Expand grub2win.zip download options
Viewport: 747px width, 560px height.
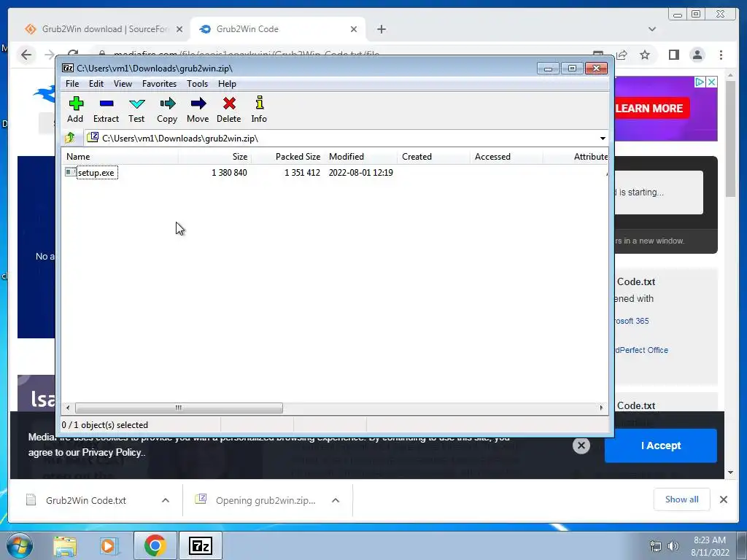tap(336, 500)
